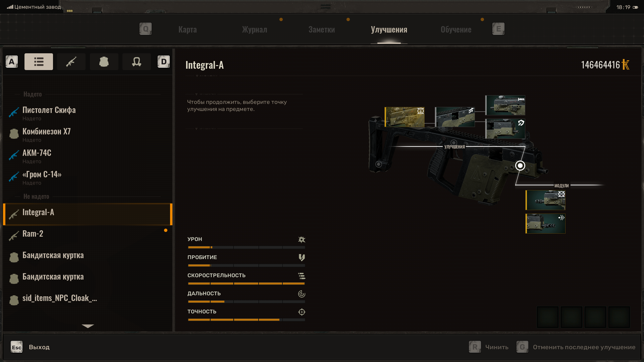Click the Q key previous-tab icon

[146, 29]
